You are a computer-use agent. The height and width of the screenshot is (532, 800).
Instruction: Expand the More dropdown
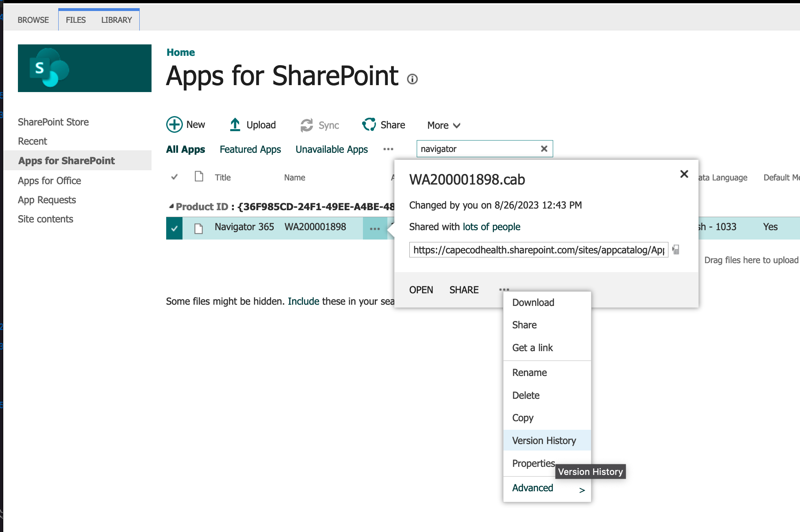click(x=444, y=125)
